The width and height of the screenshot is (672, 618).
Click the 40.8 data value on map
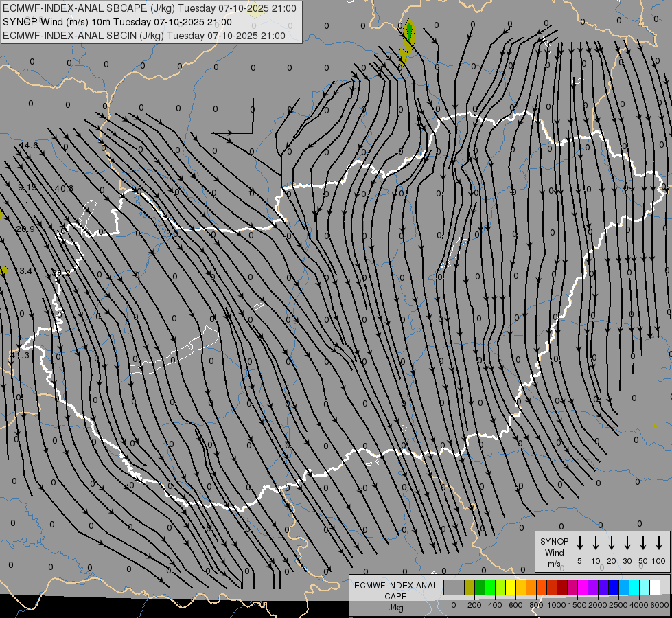[x=64, y=188]
